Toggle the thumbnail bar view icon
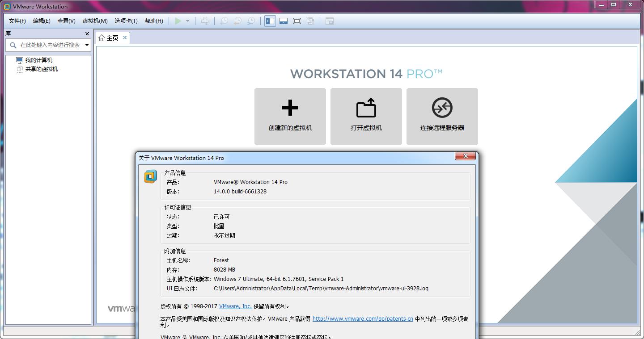 [x=284, y=21]
